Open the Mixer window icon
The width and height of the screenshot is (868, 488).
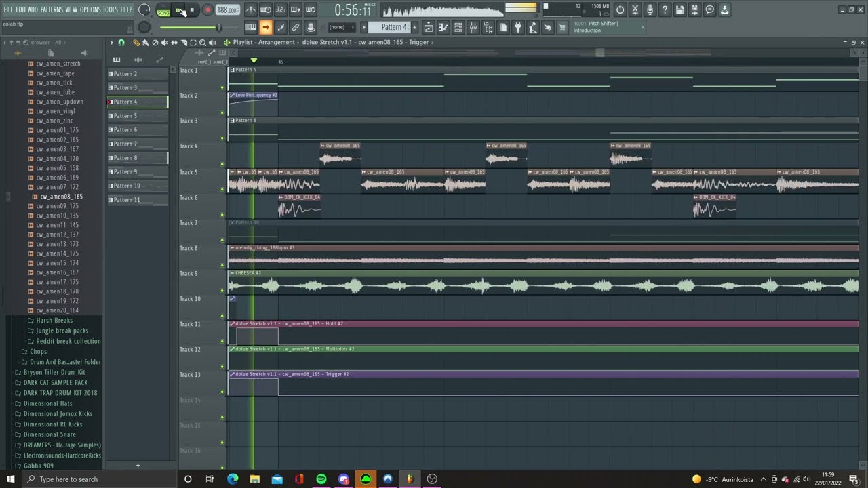(473, 27)
